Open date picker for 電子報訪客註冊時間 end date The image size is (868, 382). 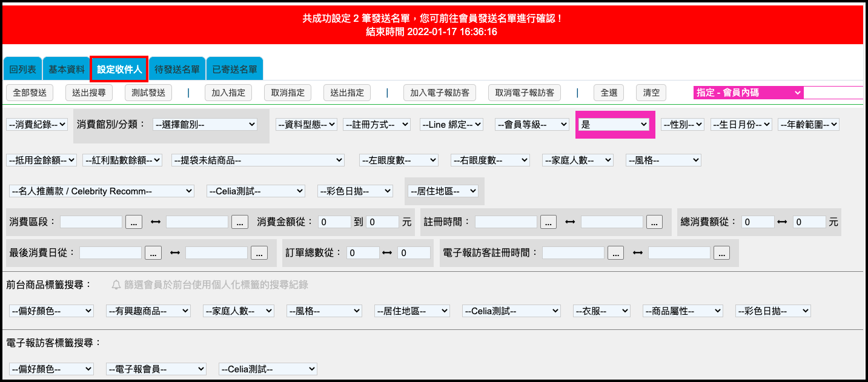pos(721,253)
